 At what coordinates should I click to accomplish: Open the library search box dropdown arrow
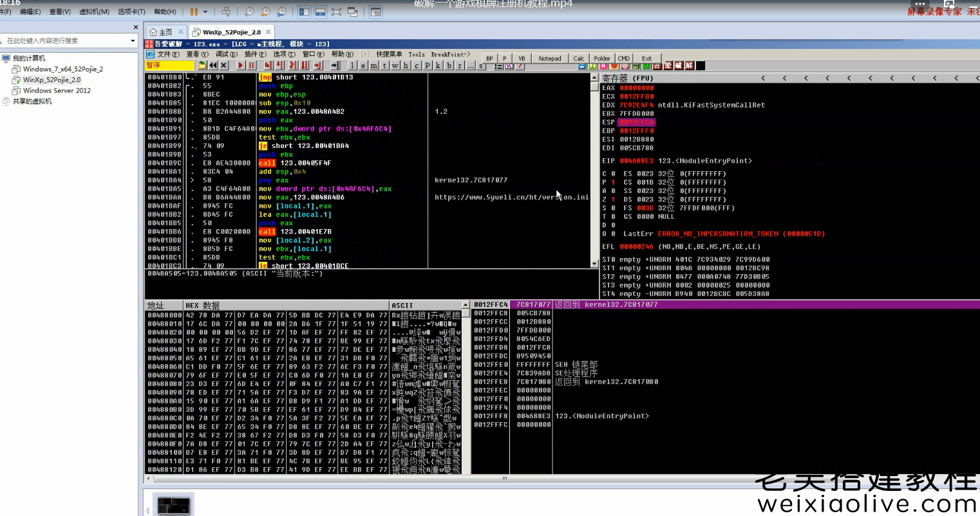[133, 41]
